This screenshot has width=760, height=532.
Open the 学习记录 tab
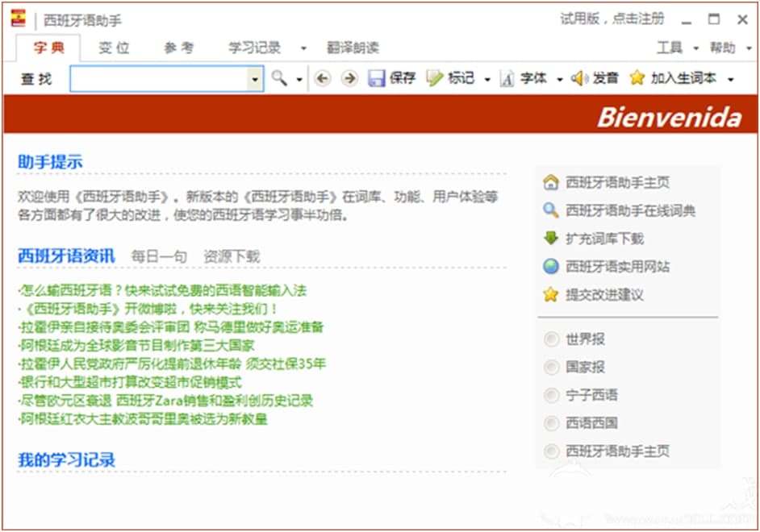(x=254, y=48)
